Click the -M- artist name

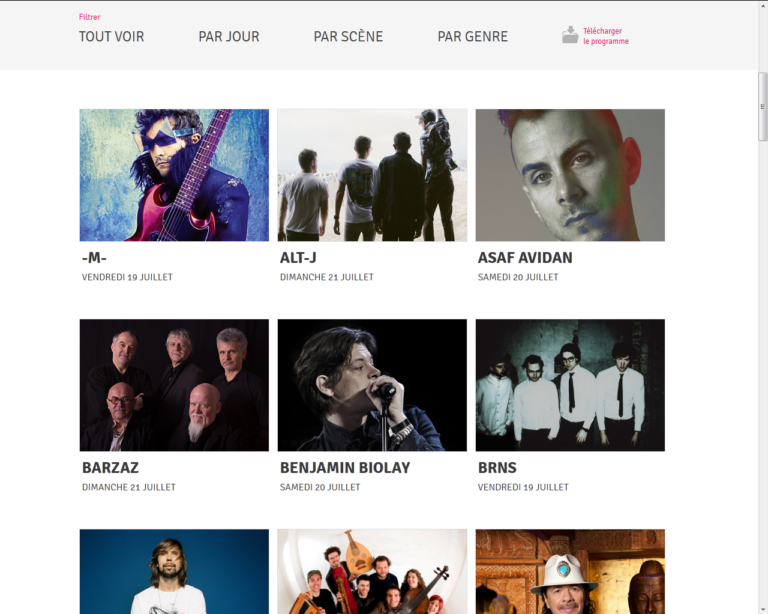coord(94,258)
